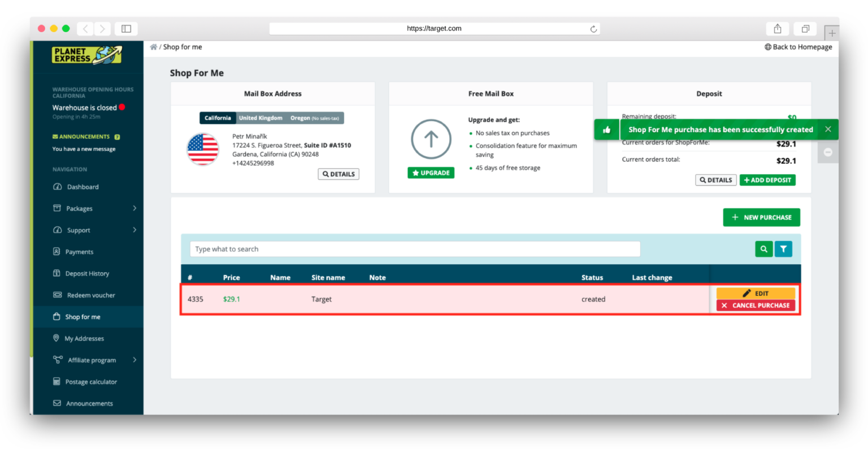Click Back to Homepage link
The width and height of the screenshot is (868, 449).
(798, 47)
